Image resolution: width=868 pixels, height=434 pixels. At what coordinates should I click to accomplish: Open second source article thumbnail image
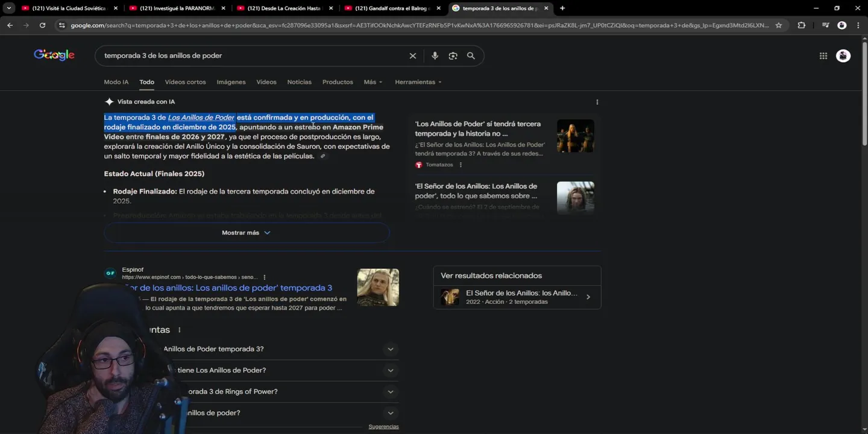point(575,198)
